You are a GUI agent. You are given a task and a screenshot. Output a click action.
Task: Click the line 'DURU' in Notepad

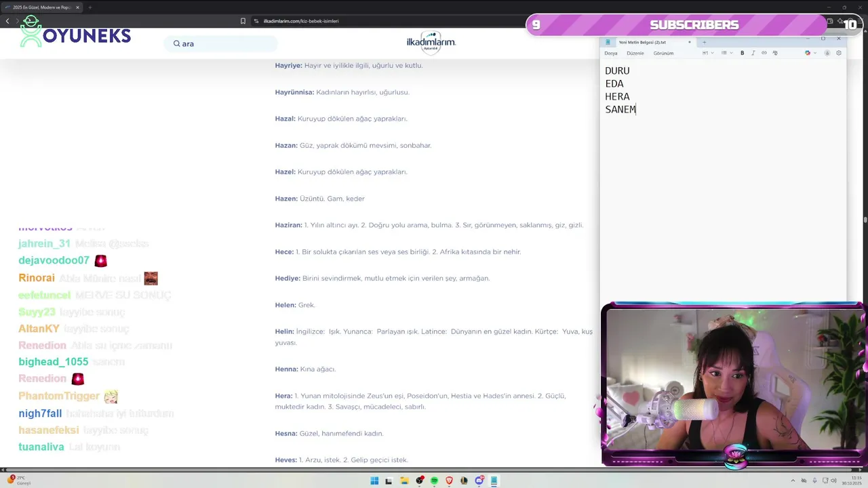(617, 70)
